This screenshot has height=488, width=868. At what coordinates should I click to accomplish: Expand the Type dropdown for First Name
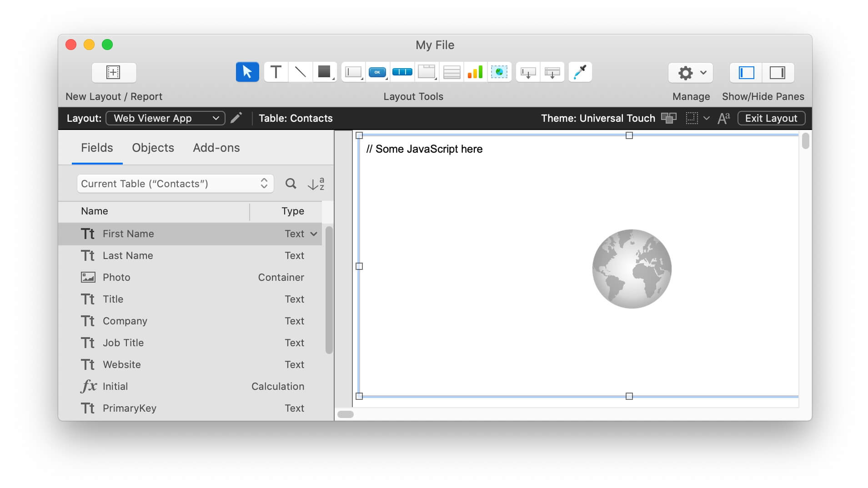click(313, 234)
